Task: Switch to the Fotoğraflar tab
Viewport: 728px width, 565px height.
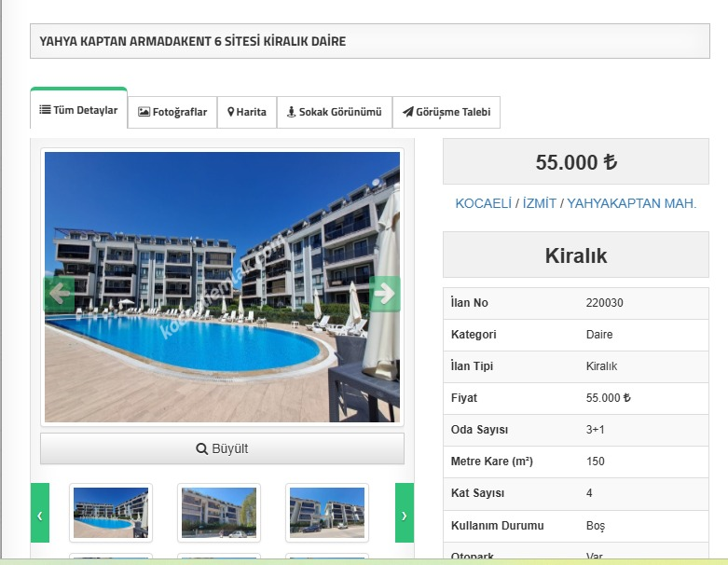Action: [x=172, y=112]
